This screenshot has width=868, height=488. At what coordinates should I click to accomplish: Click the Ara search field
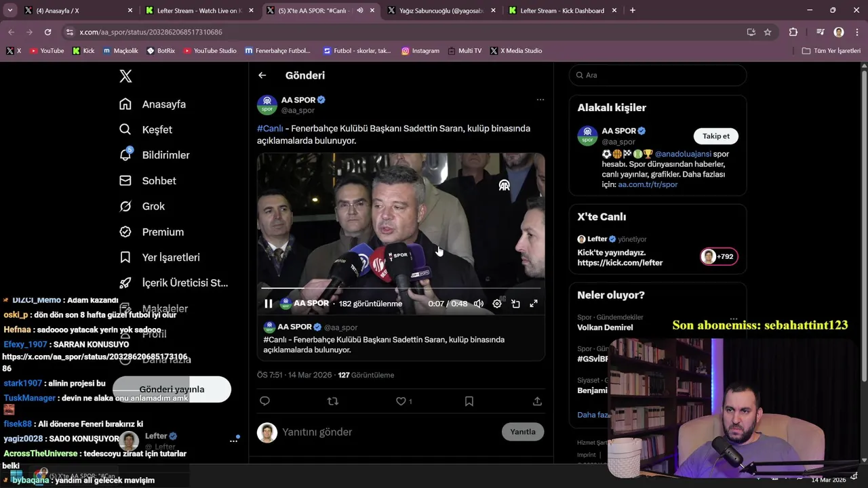(x=658, y=75)
